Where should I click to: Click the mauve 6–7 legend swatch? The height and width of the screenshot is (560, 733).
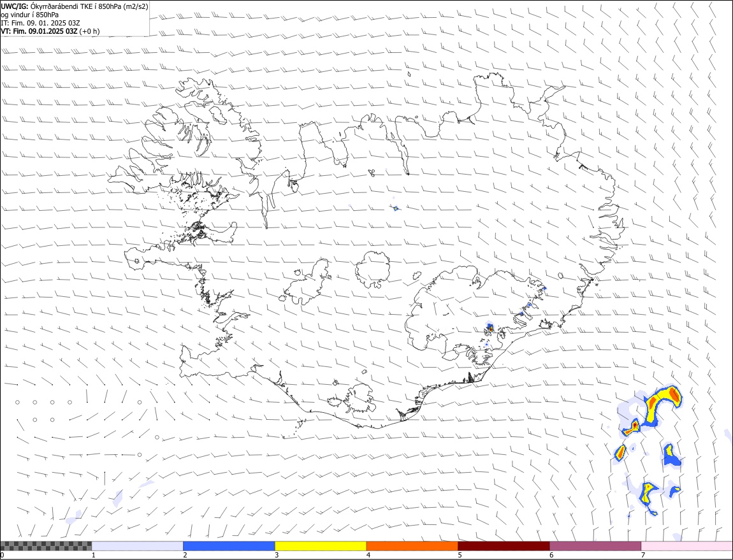(595, 546)
